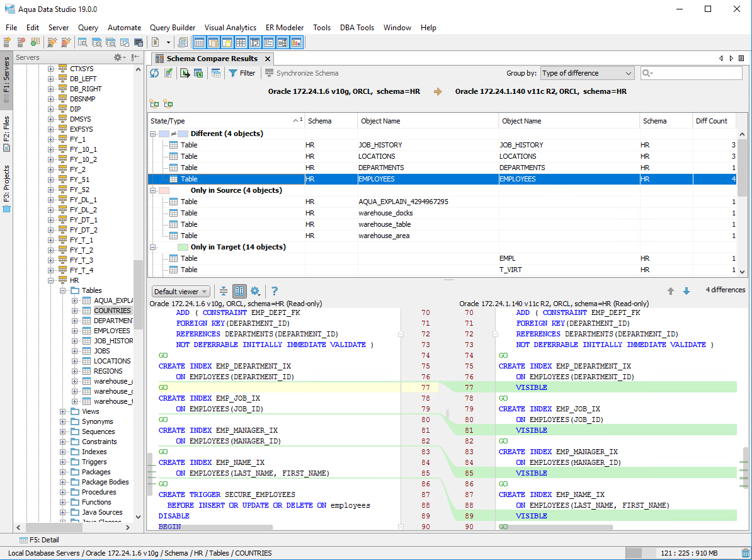The image size is (752, 560).
Task: Collapse the Different (4 objects) group
Action: tap(152, 134)
